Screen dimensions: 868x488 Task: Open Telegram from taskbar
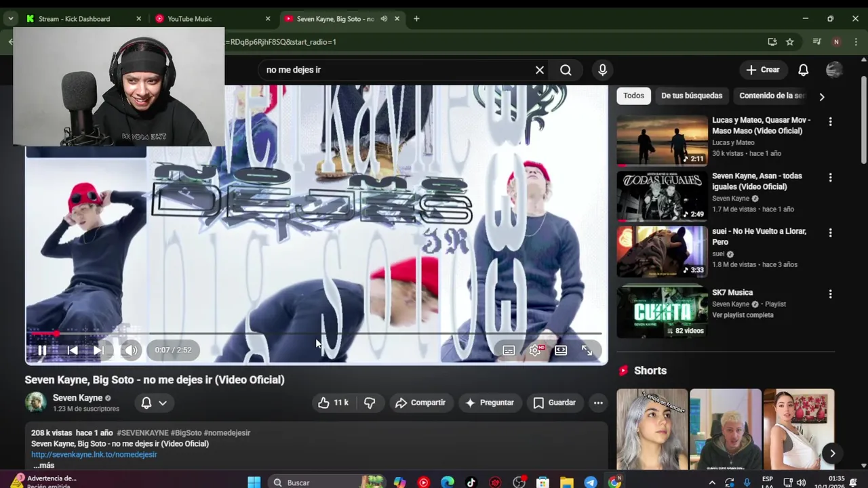tap(591, 483)
